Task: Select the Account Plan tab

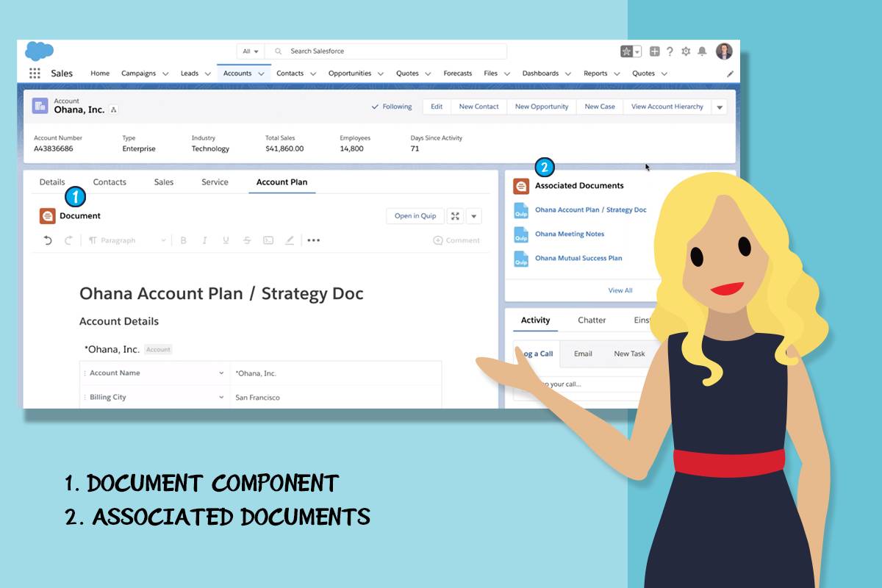Action: [x=282, y=182]
